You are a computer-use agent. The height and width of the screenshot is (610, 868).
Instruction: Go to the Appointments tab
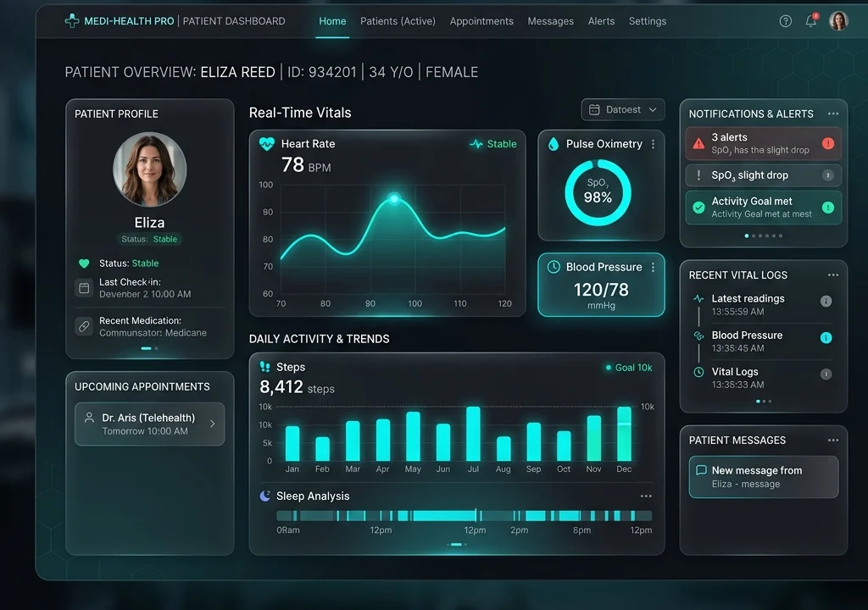481,21
